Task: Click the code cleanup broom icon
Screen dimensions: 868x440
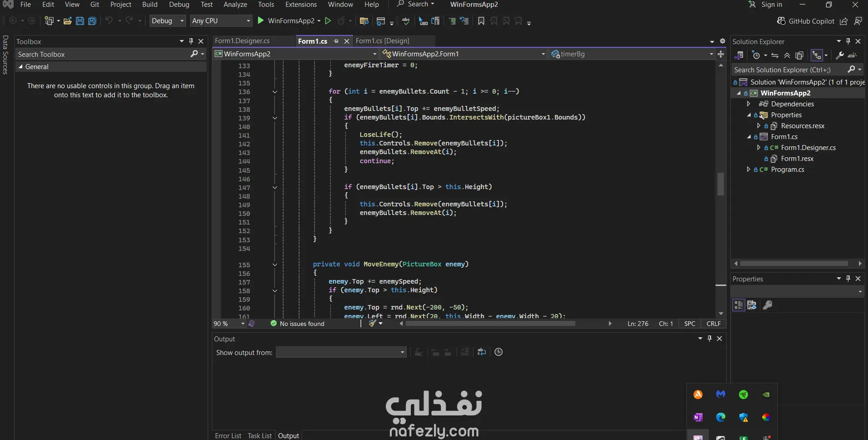Action: [373, 323]
